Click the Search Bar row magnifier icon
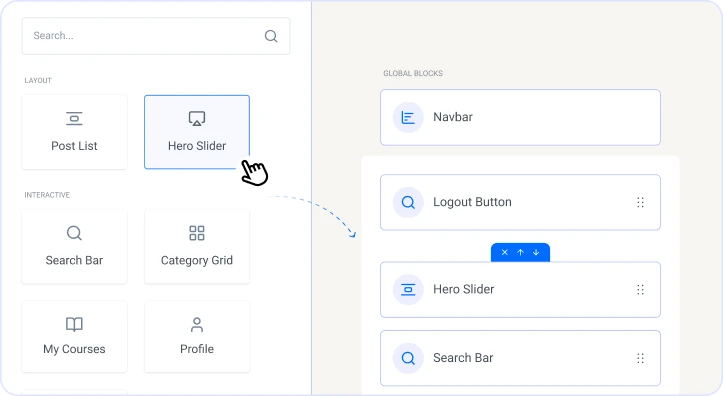Image resolution: width=723 pixels, height=396 pixels. pyautogui.click(x=408, y=358)
